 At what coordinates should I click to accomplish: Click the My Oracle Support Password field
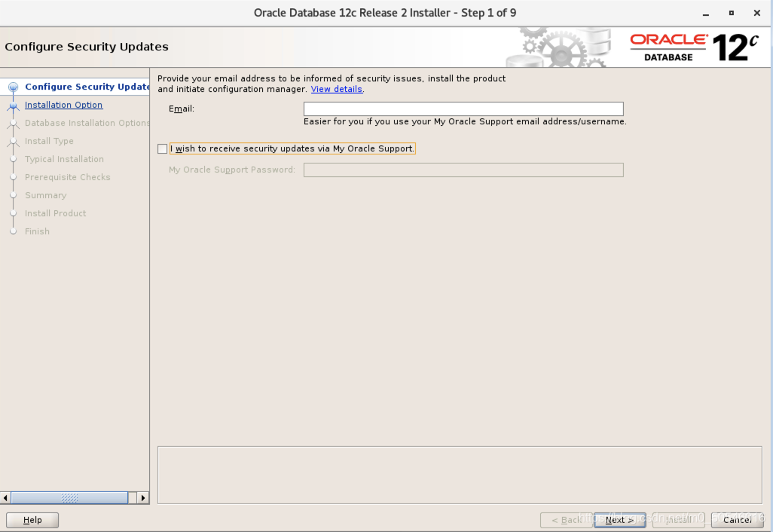pyautogui.click(x=463, y=170)
